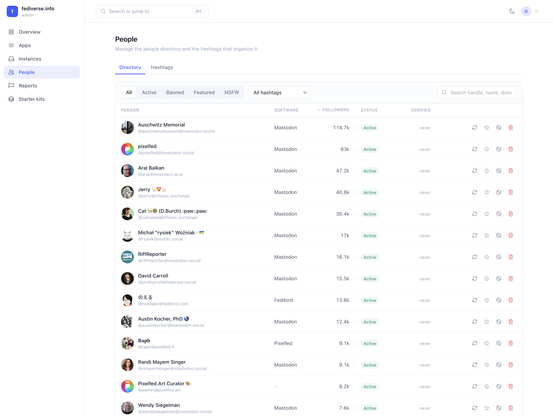Ban the RiffReporter account
Image resolution: width=553 pixels, height=417 pixels.
point(498,257)
